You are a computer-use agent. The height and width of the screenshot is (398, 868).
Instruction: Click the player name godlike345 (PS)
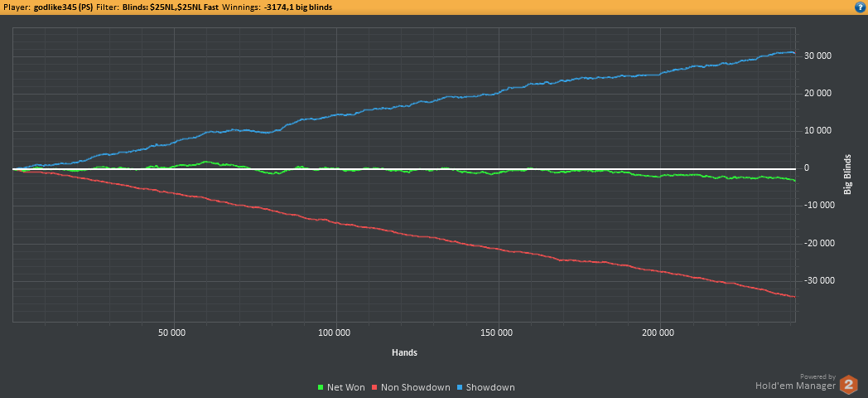click(x=63, y=7)
